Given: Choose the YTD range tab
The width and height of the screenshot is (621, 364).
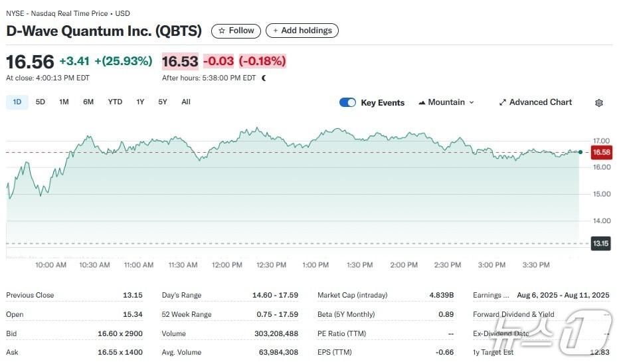Looking at the screenshot, I should click(115, 102).
